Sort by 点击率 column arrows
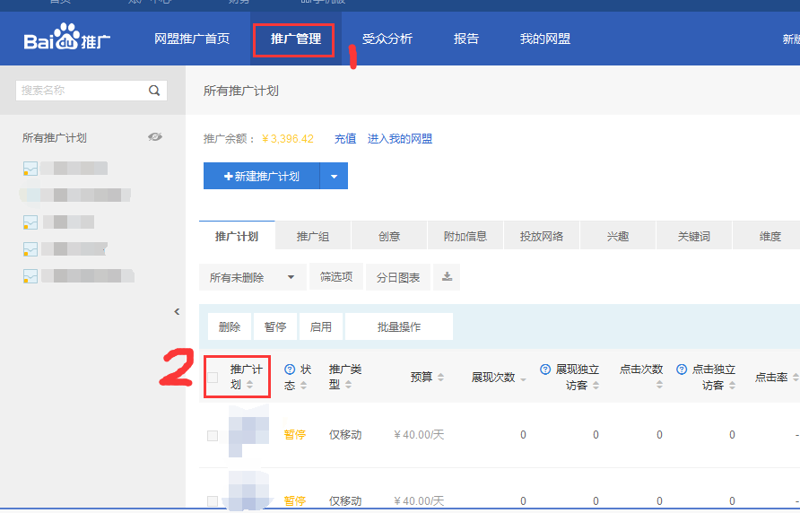 point(795,377)
